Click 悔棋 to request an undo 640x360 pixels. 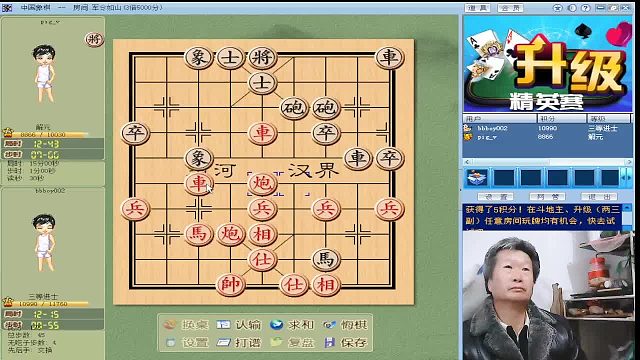tap(345, 325)
